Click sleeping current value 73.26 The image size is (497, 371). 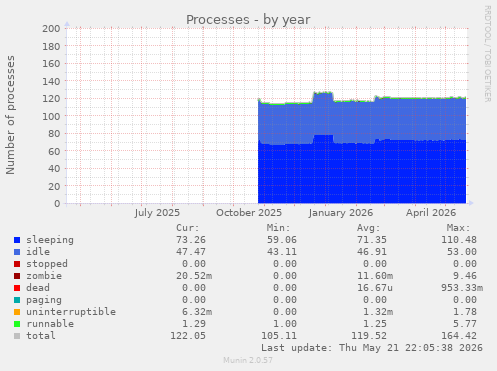click(191, 240)
